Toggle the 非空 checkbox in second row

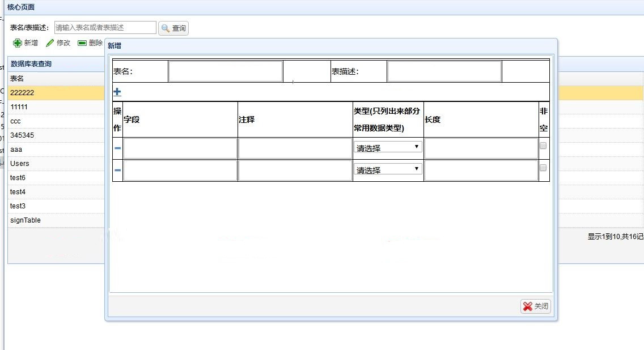543,168
